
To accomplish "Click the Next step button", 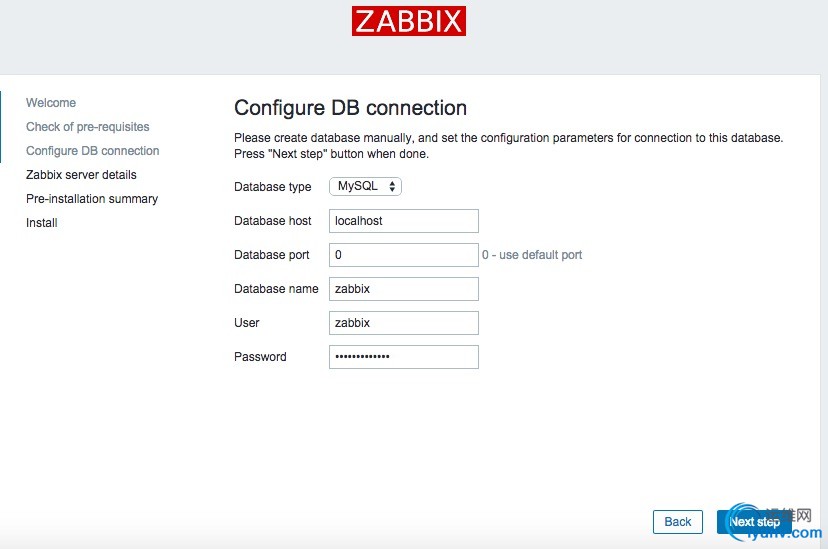I will pyautogui.click(x=754, y=522).
